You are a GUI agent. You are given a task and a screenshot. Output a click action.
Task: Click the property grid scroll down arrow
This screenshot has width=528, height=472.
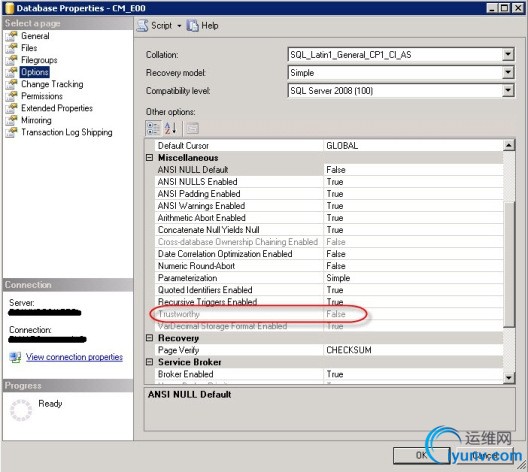tap(509, 378)
